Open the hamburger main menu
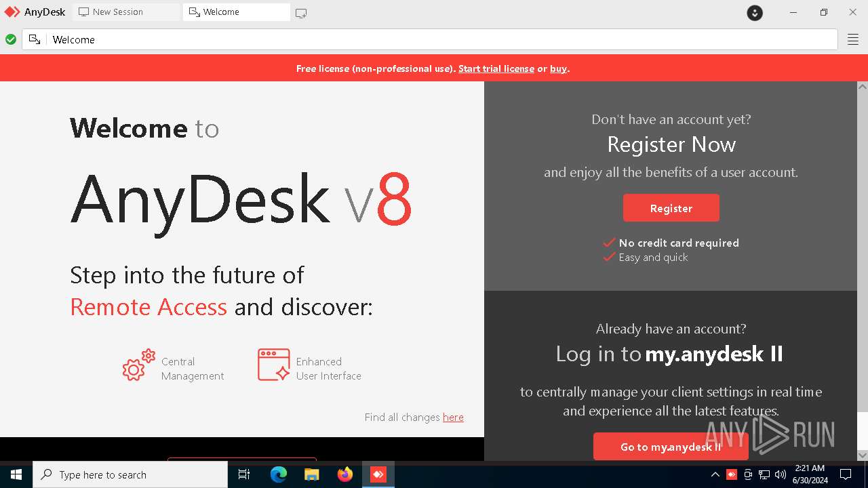The image size is (868, 488). 853,39
